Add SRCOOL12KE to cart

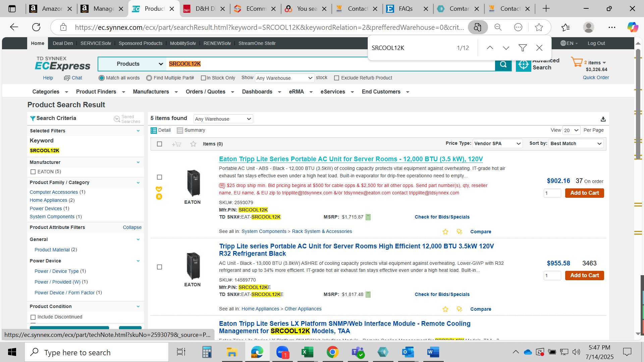pos(584,276)
